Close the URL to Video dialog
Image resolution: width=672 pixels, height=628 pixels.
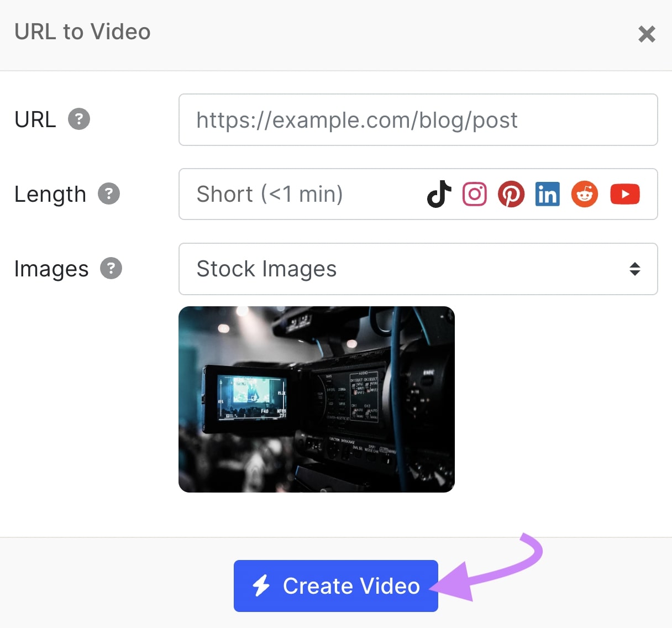tap(647, 34)
